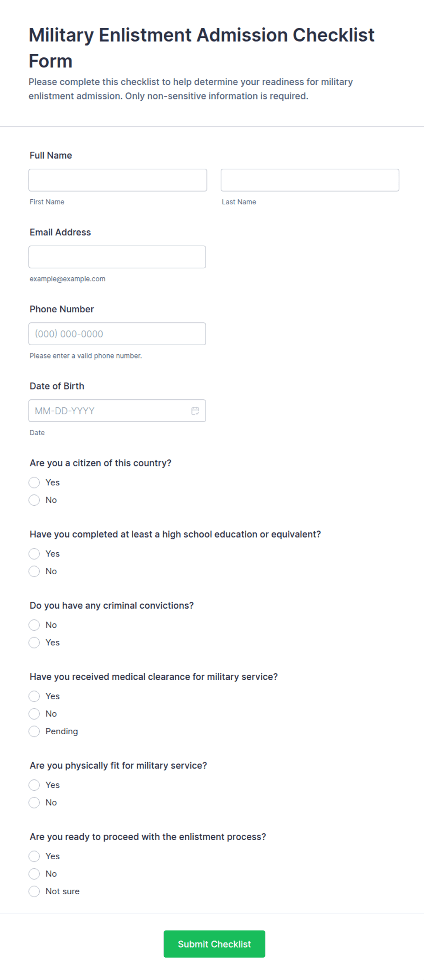
Task: Select No for criminal convictions
Action: [x=34, y=625]
